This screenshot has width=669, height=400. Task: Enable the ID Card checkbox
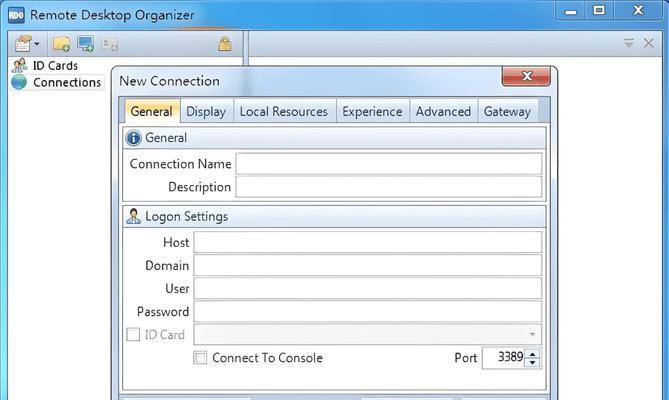coord(133,334)
